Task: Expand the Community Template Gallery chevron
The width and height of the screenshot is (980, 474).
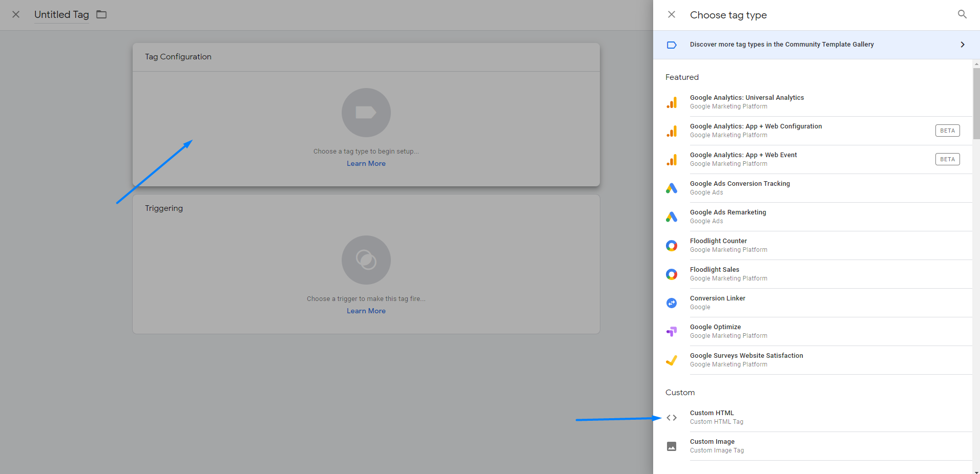Action: coord(963,45)
